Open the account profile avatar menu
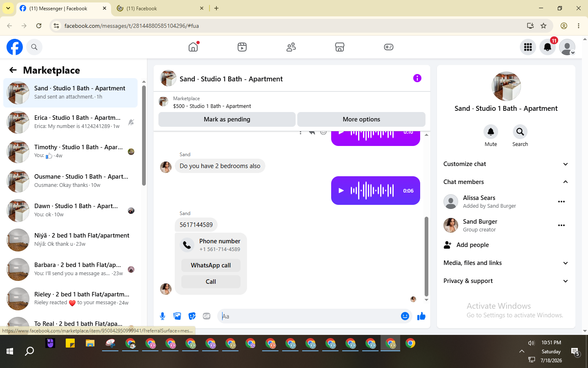This screenshot has height=368, width=588. coord(567,47)
